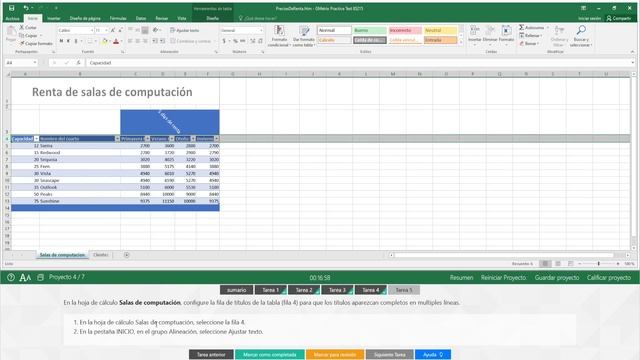Click the align left icon
Viewport: 640px width, 360px height.
130,41
